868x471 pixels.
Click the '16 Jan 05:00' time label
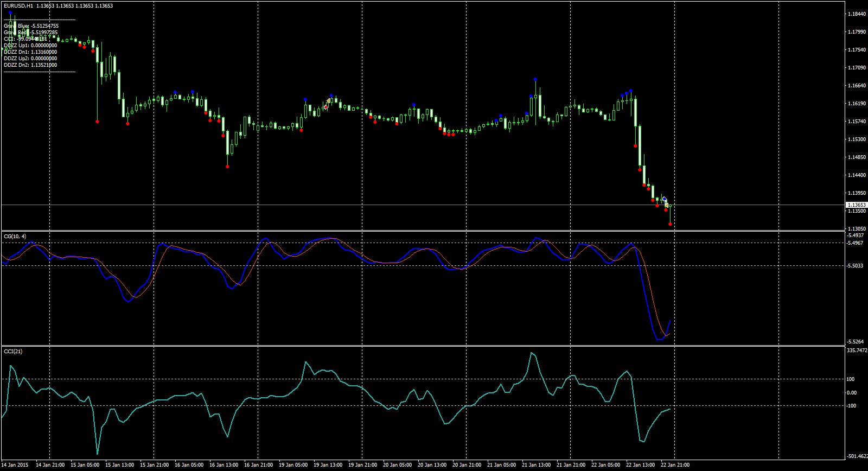(x=189, y=465)
